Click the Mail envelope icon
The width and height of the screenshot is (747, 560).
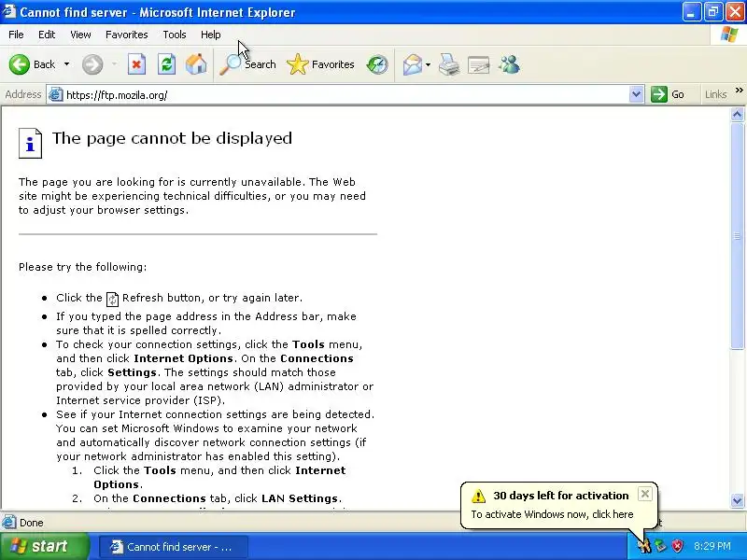coord(412,64)
